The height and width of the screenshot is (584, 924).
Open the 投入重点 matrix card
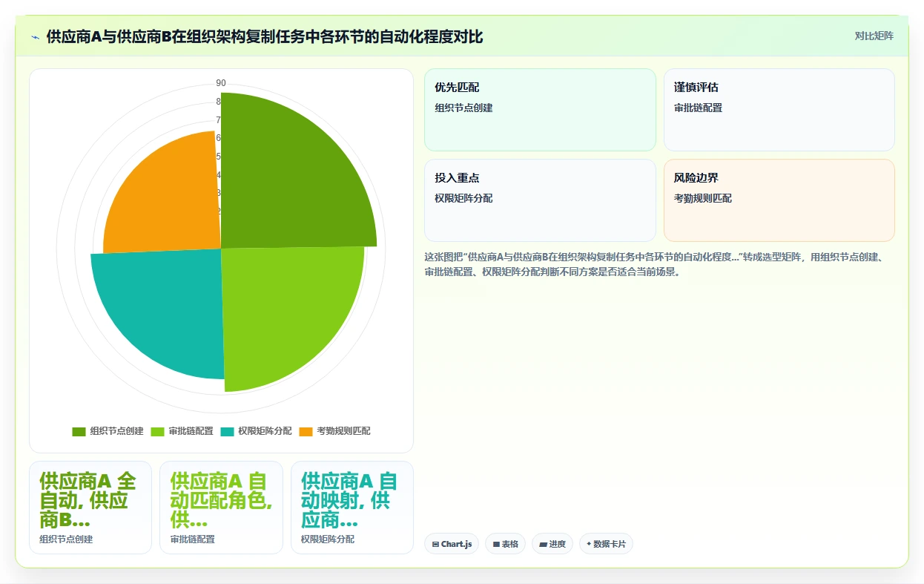(540, 200)
